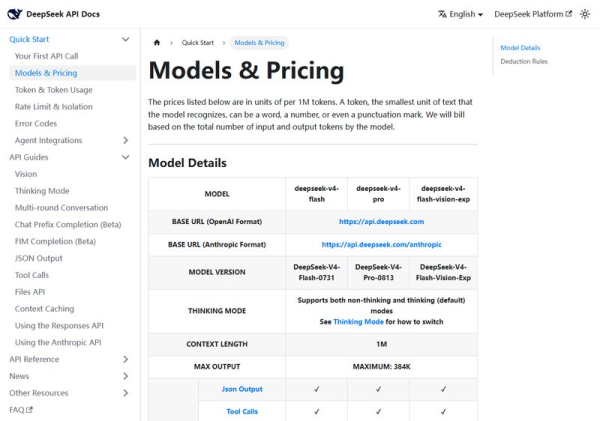This screenshot has height=421, width=600.
Task: Open the https://api.deepseek.com link
Action: click(382, 222)
